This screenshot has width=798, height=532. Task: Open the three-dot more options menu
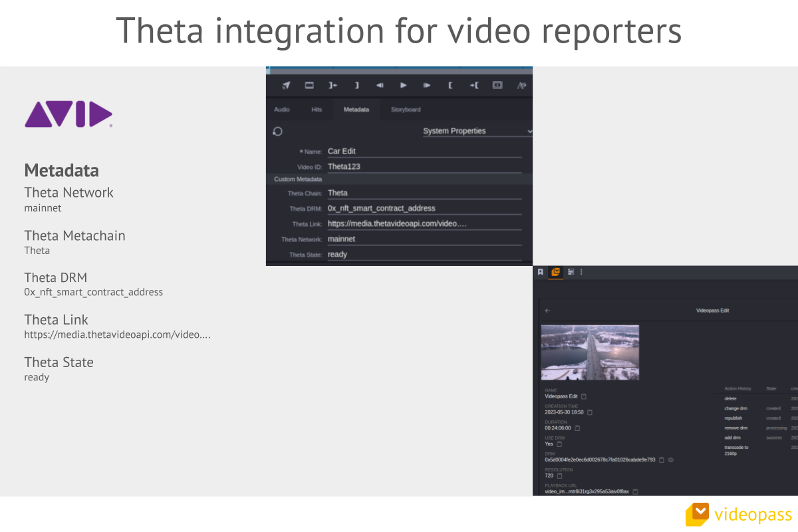coord(581,272)
